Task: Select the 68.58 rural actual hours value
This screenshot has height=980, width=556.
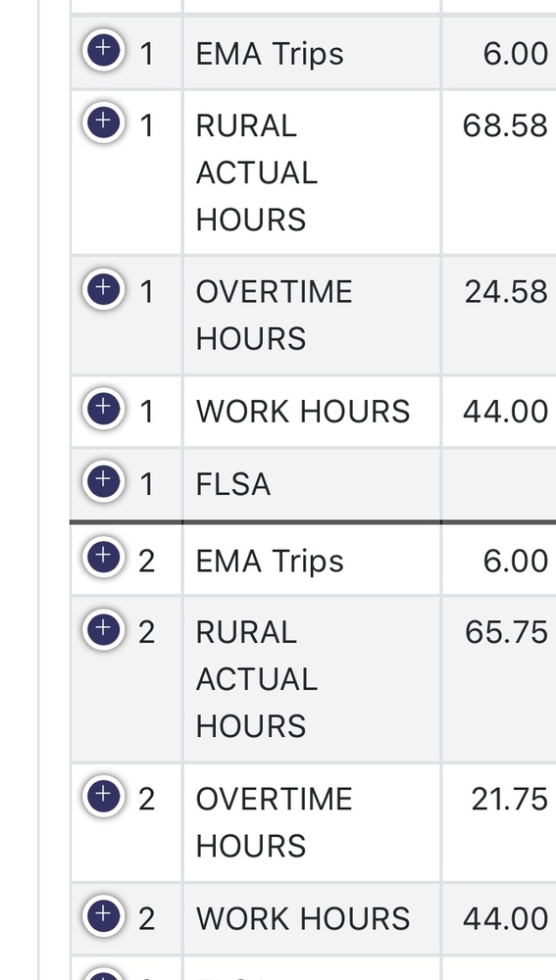Action: 505,126
